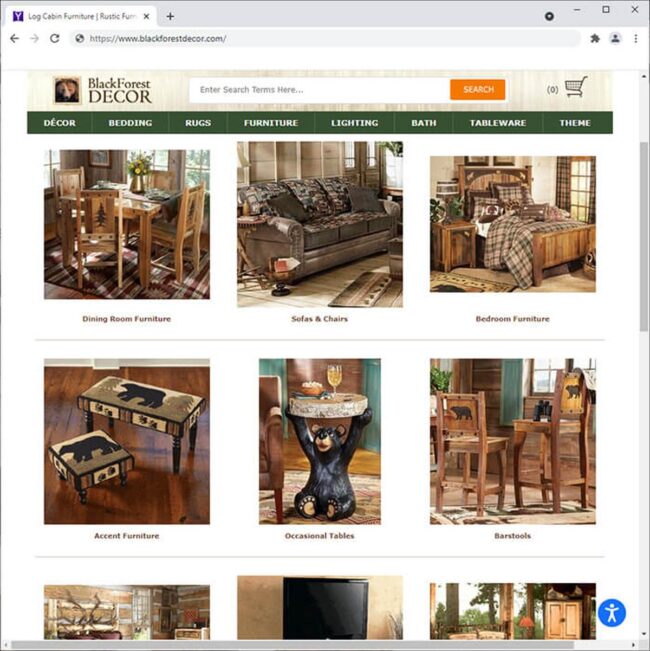Screen dimensions: 650x651
Task: Open the FURNITURE navigation menu
Action: [271, 123]
